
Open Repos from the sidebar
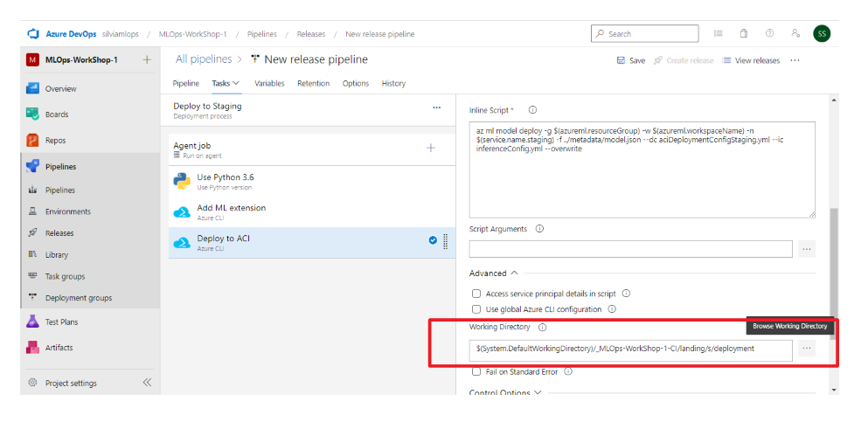(x=55, y=141)
